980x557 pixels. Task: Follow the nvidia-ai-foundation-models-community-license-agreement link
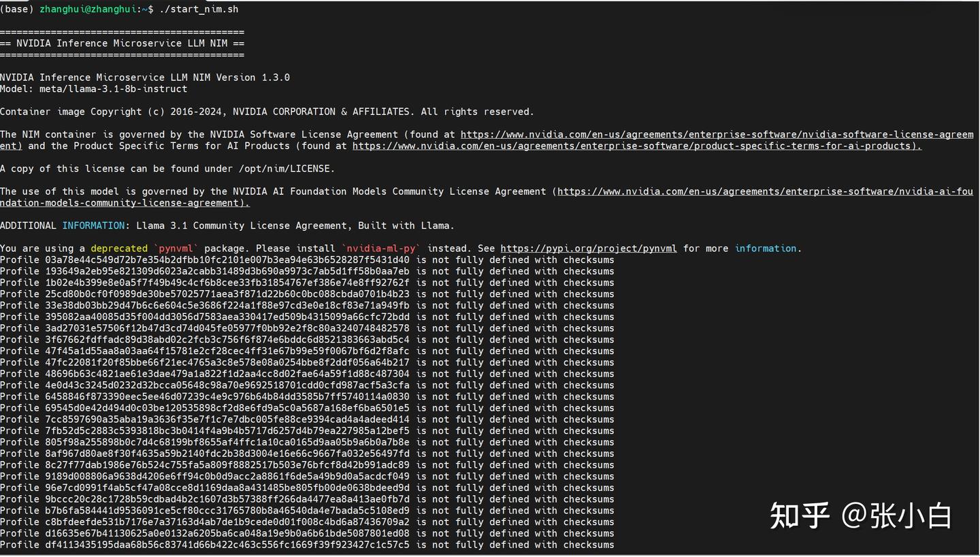[x=765, y=192]
